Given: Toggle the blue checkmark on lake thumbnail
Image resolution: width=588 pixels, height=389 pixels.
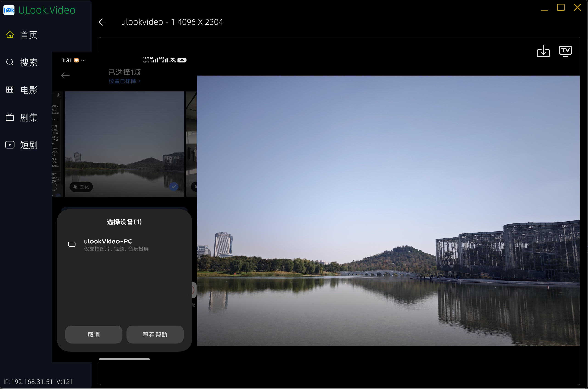Looking at the screenshot, I should click(x=174, y=186).
